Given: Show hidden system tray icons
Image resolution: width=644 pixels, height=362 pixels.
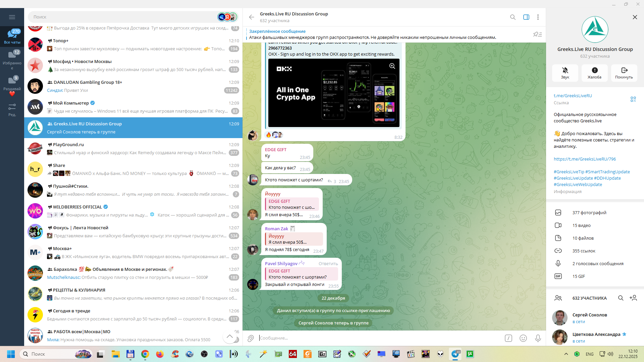Looking at the screenshot, I should (566, 354).
